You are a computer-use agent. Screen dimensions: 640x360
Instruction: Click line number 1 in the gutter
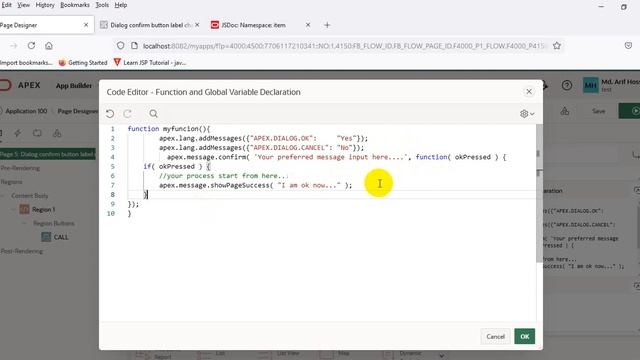pos(113,129)
